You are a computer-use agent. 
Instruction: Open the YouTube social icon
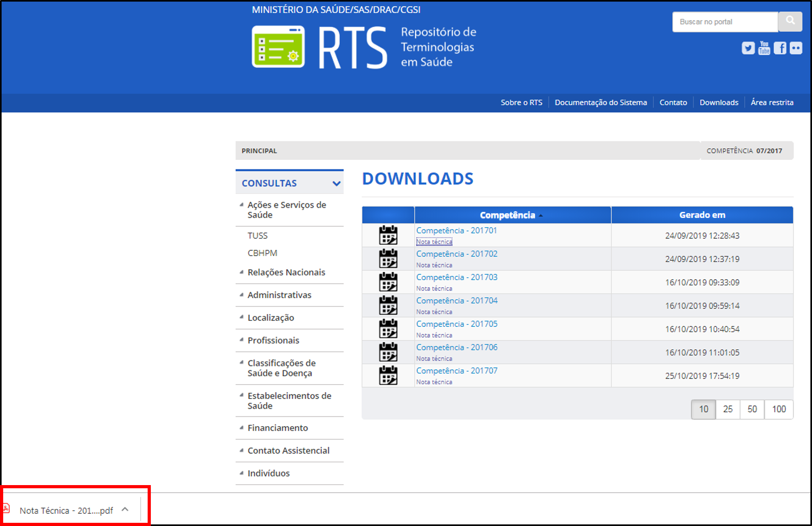tap(764, 48)
